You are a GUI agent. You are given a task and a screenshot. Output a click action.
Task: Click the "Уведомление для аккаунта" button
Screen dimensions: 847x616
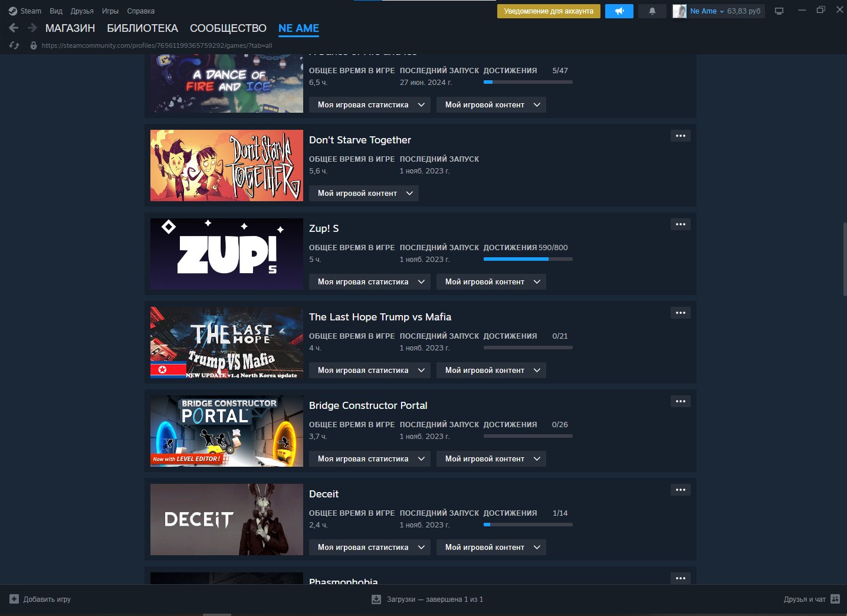pos(549,11)
